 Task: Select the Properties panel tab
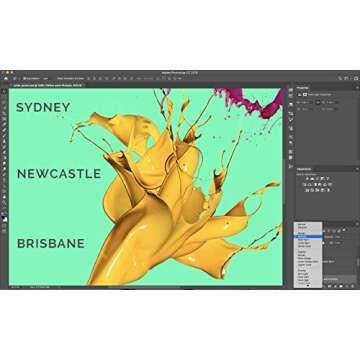click(303, 88)
